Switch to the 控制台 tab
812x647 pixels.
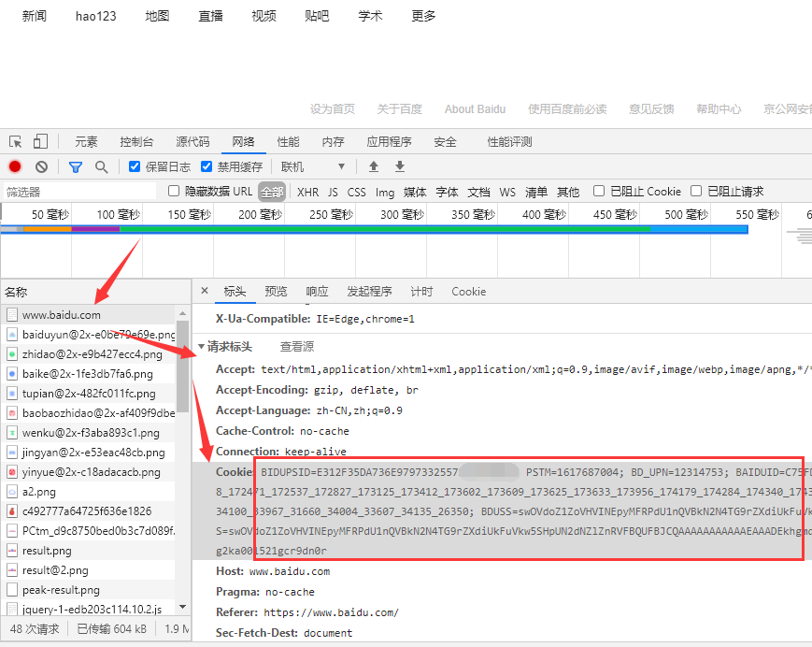coord(136,142)
